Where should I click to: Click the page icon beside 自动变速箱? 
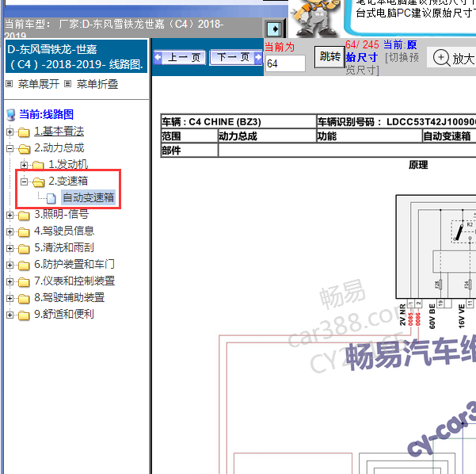pyautogui.click(x=51, y=198)
